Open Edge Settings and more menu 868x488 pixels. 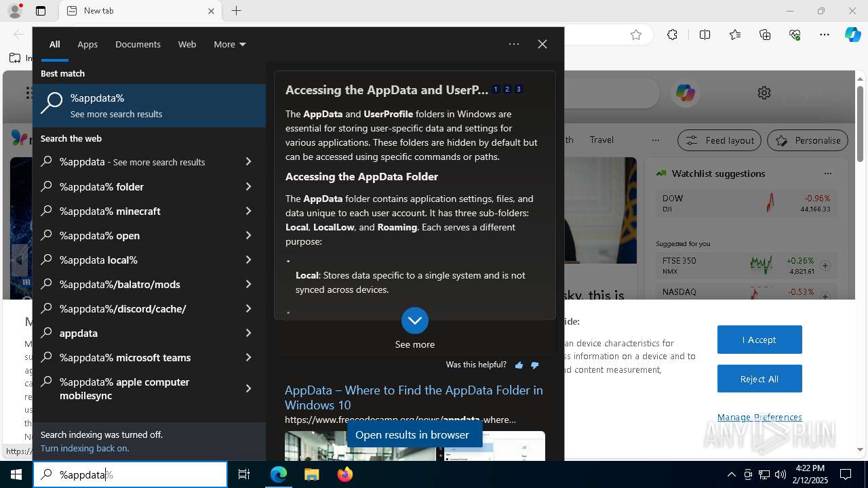point(825,35)
